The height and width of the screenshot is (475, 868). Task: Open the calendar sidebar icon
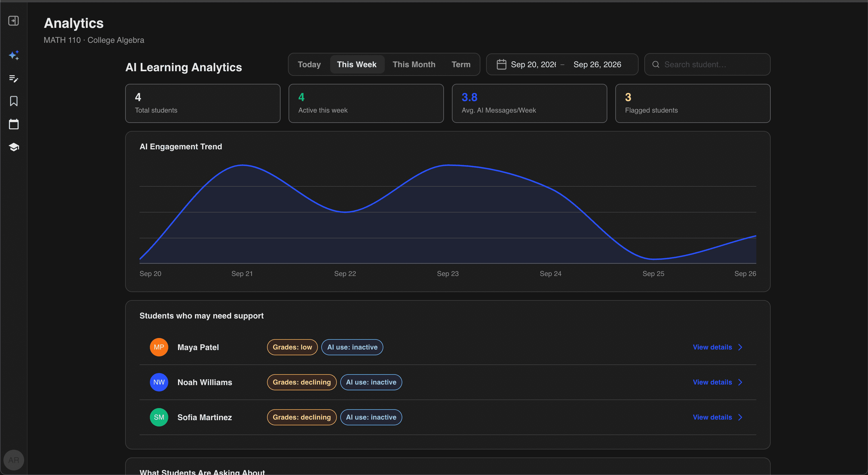pyautogui.click(x=14, y=124)
